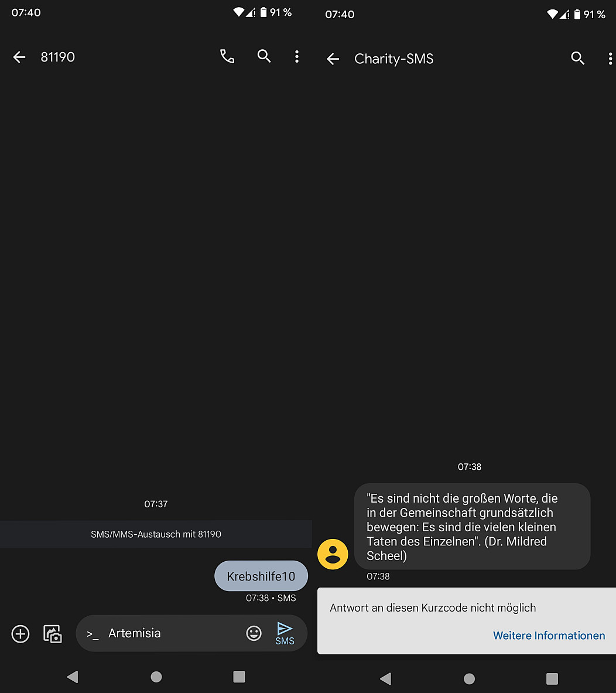The width and height of the screenshot is (616, 693).
Task: Open the Weitere Informationen link
Action: [x=549, y=636]
